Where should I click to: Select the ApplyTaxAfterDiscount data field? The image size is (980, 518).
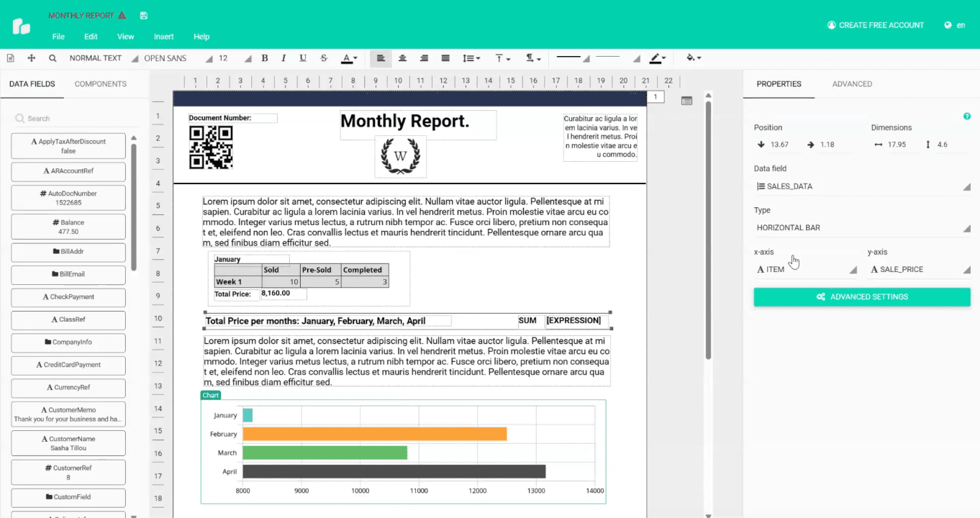tap(68, 146)
